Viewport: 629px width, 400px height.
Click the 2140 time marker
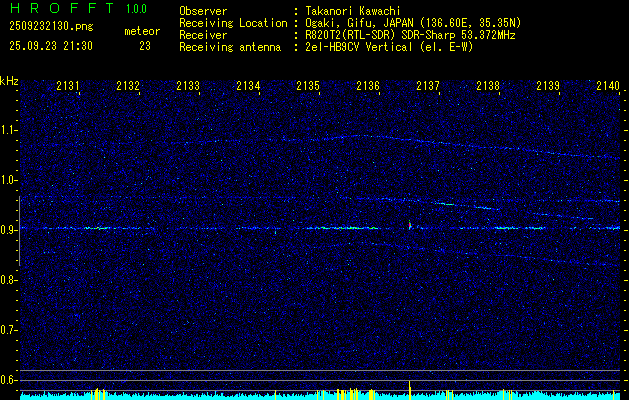(x=607, y=87)
